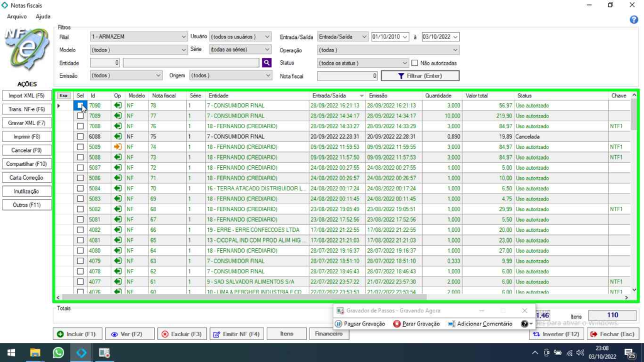Click the Exp export button in grid header
The image size is (644, 362).
(64, 96)
